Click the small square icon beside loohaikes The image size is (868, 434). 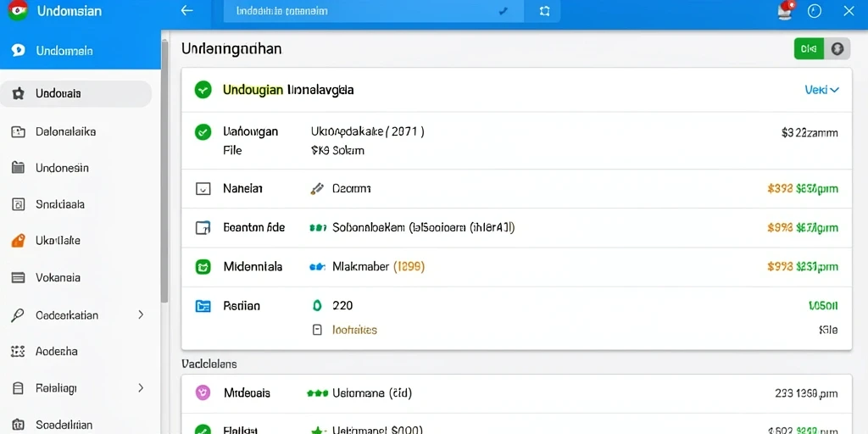click(317, 330)
